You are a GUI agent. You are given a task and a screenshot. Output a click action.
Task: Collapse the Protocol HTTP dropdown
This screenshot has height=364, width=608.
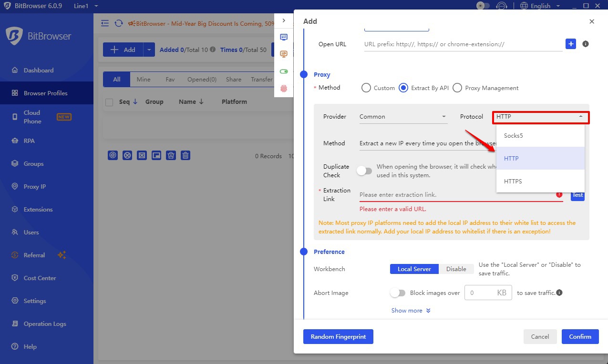pyautogui.click(x=541, y=117)
